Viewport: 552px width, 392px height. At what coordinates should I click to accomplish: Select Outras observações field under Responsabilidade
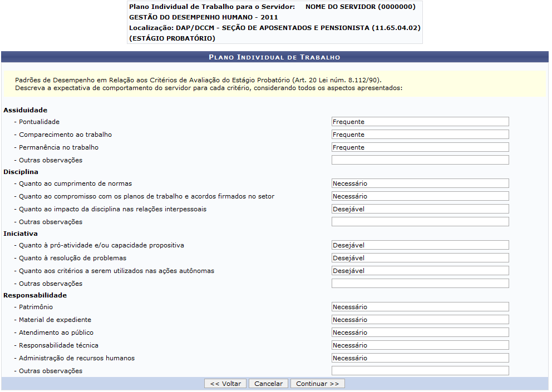pos(420,370)
